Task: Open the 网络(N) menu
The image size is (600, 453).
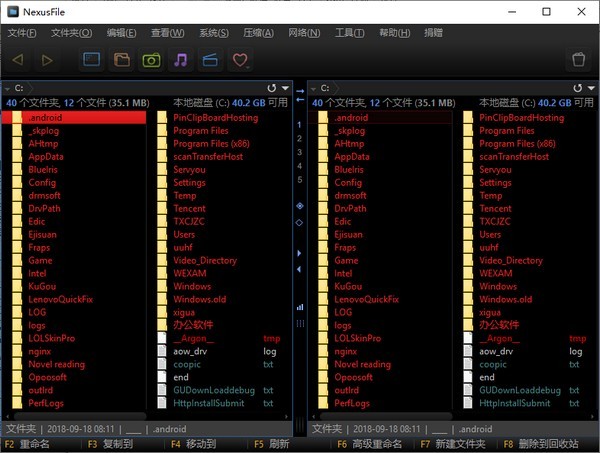Action: click(x=304, y=33)
